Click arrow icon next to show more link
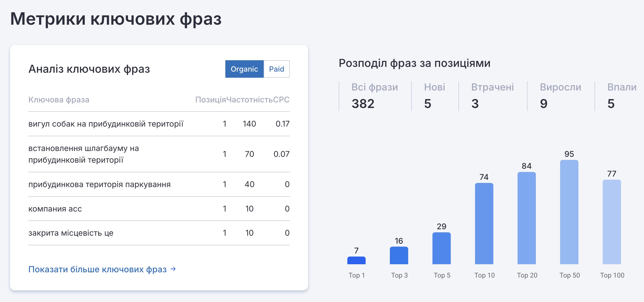Image resolution: width=644 pixels, height=302 pixels. [173, 269]
